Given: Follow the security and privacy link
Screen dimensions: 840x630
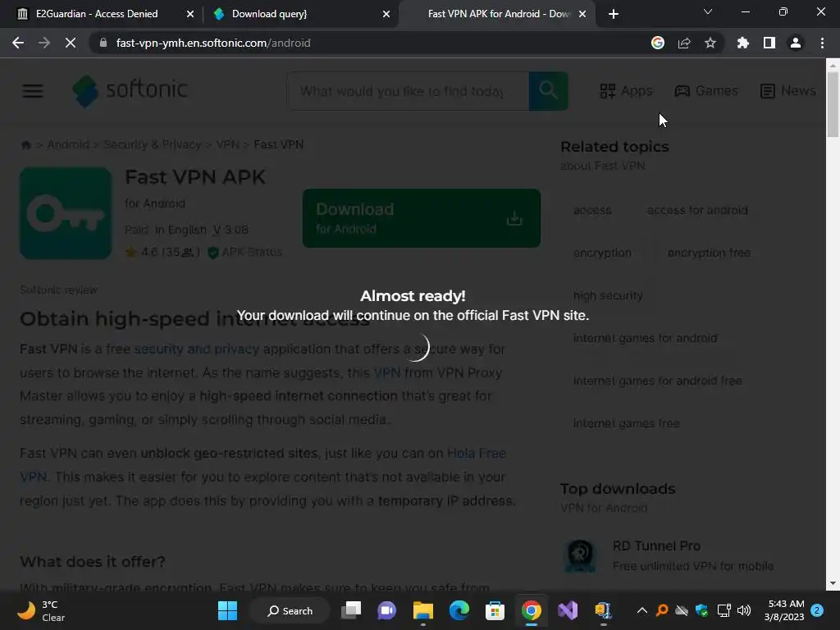Looking at the screenshot, I should (197, 349).
